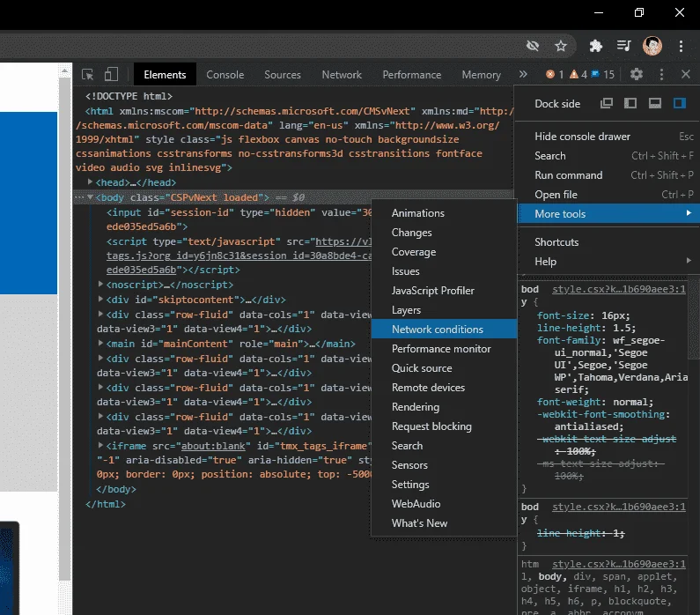Bookmark this page with the star icon
This screenshot has width=700, height=615.
[x=561, y=46]
